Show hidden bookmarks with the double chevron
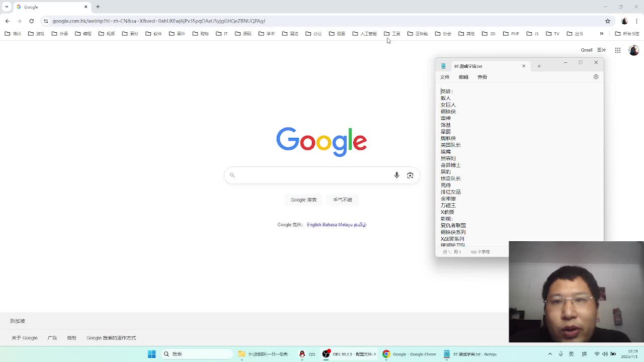 [x=601, y=34]
